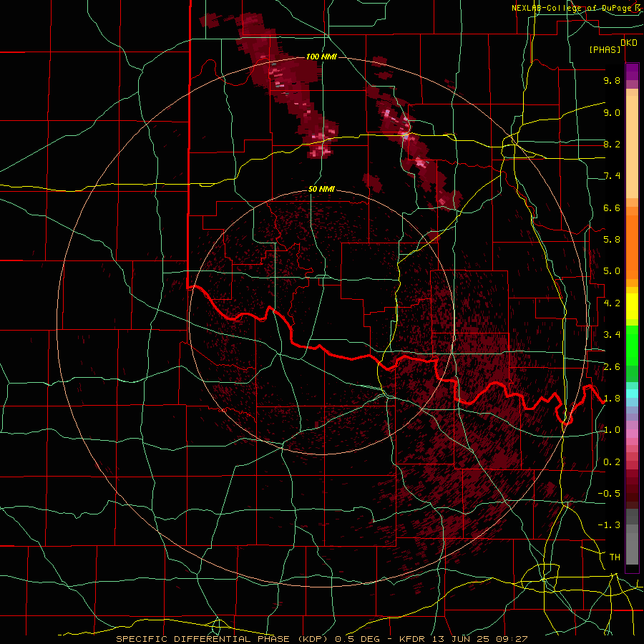
Task: Select the 9.0 value on the scale
Action: coord(612,112)
